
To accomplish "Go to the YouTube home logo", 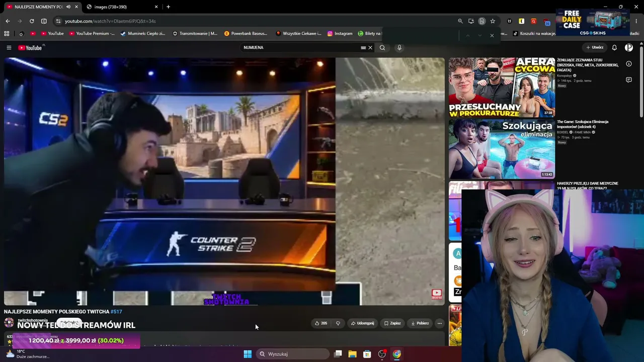I will tap(30, 48).
